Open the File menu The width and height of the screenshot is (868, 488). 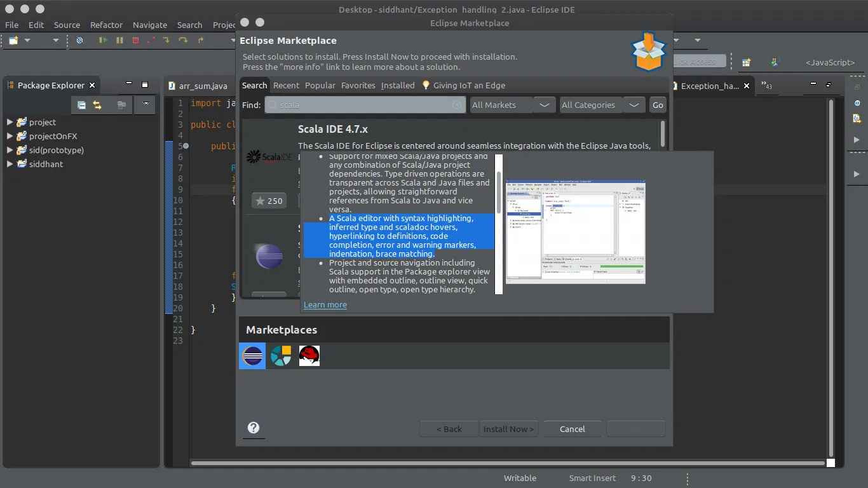point(11,25)
